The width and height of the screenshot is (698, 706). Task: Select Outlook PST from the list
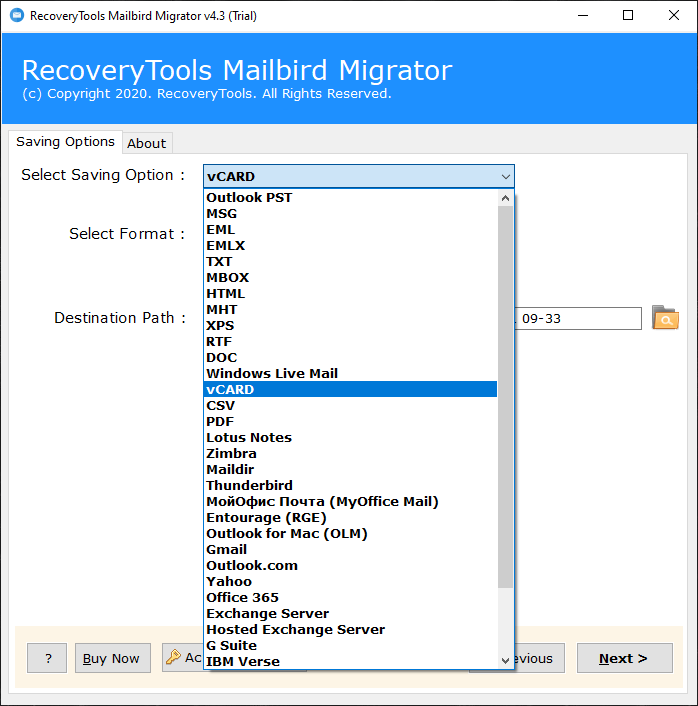[x=350, y=198]
